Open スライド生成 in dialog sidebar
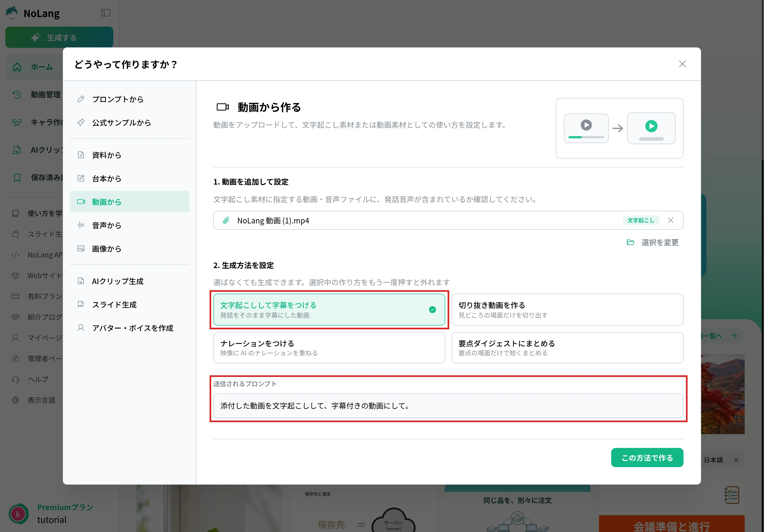The image size is (766, 532). tap(129, 305)
